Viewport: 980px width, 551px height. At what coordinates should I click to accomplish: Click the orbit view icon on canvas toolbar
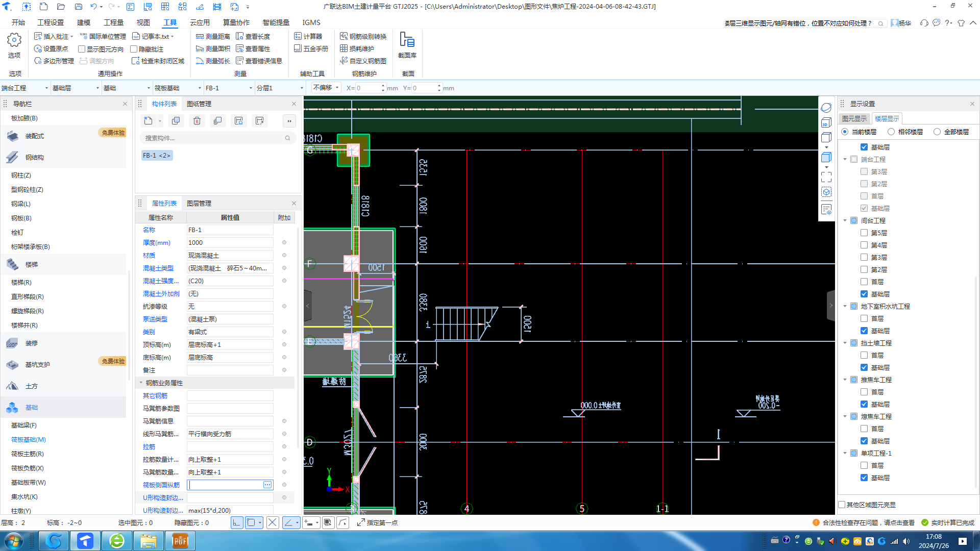826,108
